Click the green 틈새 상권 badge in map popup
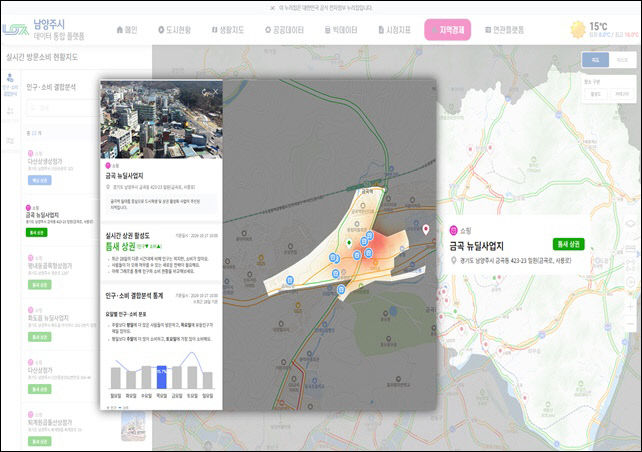 pyautogui.click(x=568, y=244)
